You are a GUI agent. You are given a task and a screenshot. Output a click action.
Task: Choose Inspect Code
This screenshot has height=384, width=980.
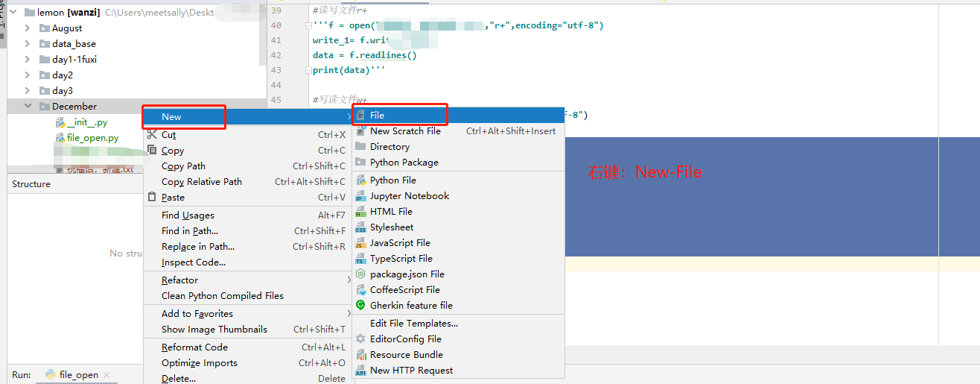click(x=247, y=262)
